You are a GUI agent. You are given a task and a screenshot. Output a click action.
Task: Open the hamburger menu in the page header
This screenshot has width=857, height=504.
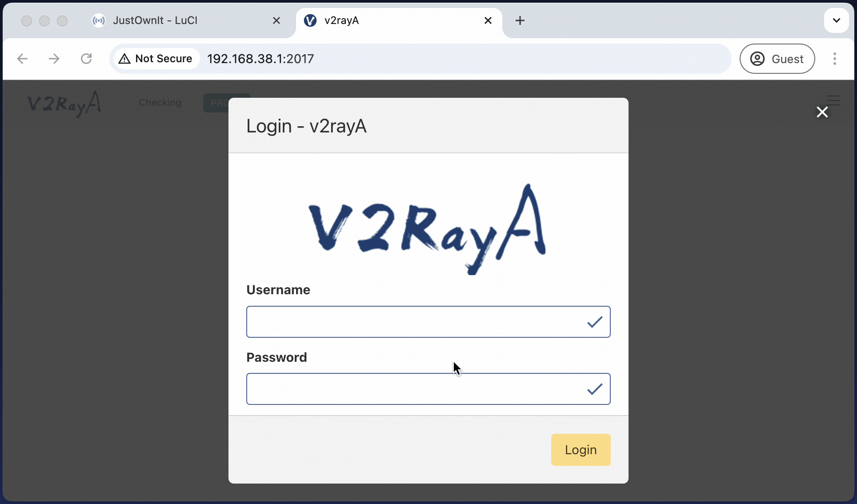[x=833, y=101]
